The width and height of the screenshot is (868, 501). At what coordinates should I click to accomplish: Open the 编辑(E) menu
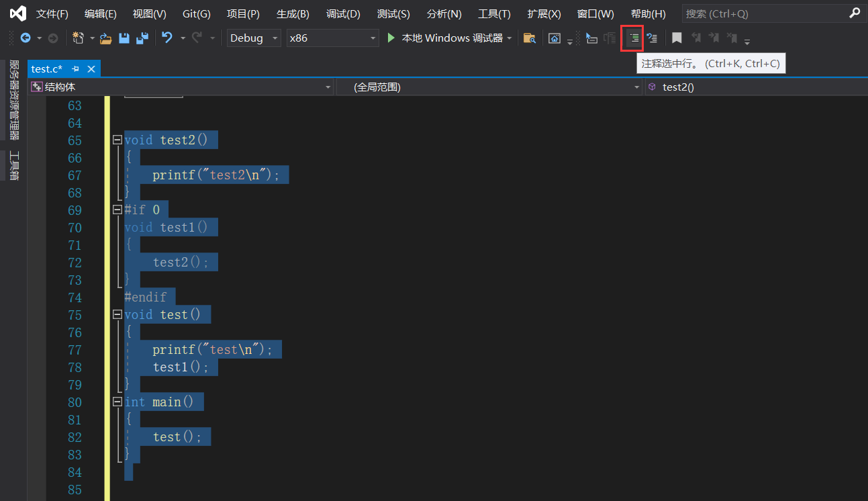(x=101, y=13)
